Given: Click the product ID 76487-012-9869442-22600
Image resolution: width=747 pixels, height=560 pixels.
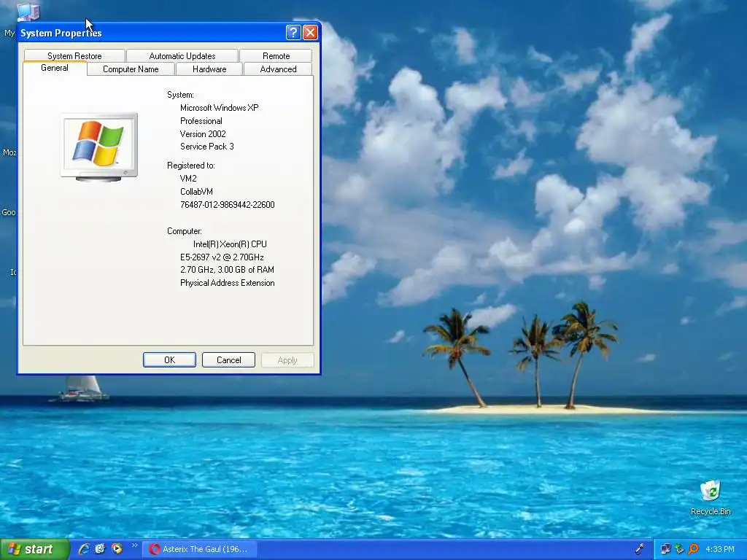Looking at the screenshot, I should 228,205.
